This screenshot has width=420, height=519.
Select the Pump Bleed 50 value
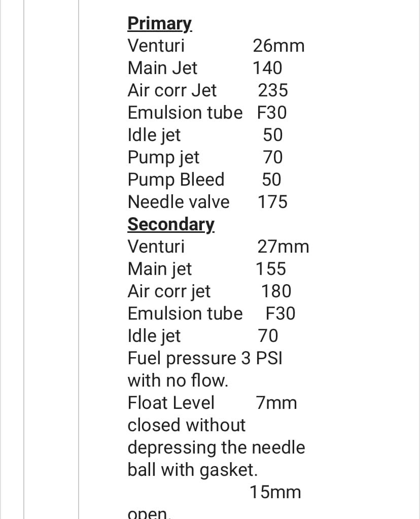point(271,180)
